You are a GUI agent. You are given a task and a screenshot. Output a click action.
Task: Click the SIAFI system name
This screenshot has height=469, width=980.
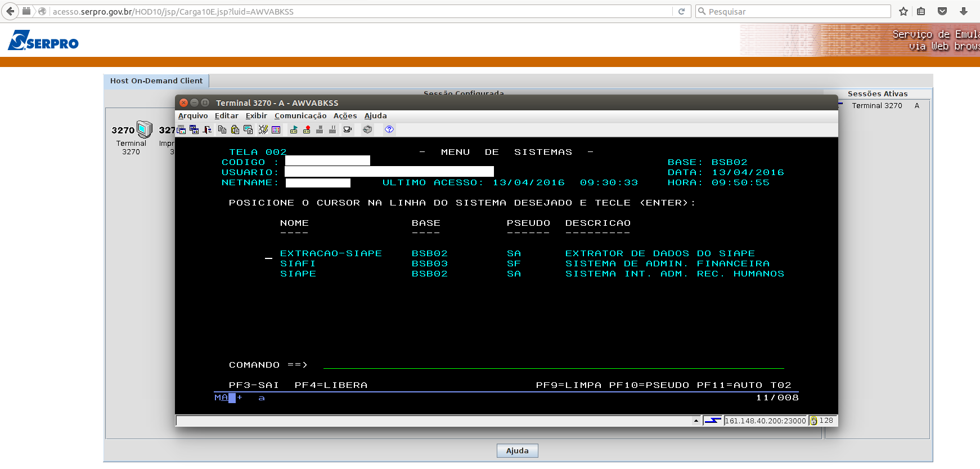tap(298, 264)
